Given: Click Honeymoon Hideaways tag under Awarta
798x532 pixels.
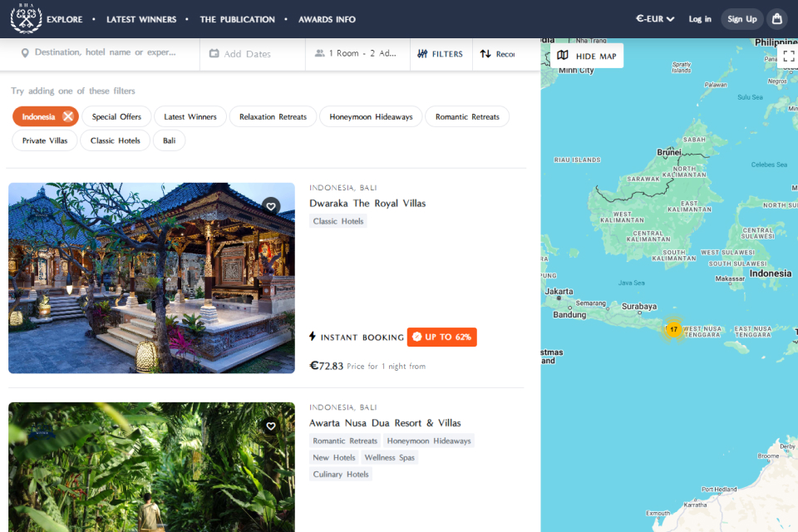Looking at the screenshot, I should pyautogui.click(x=429, y=441).
